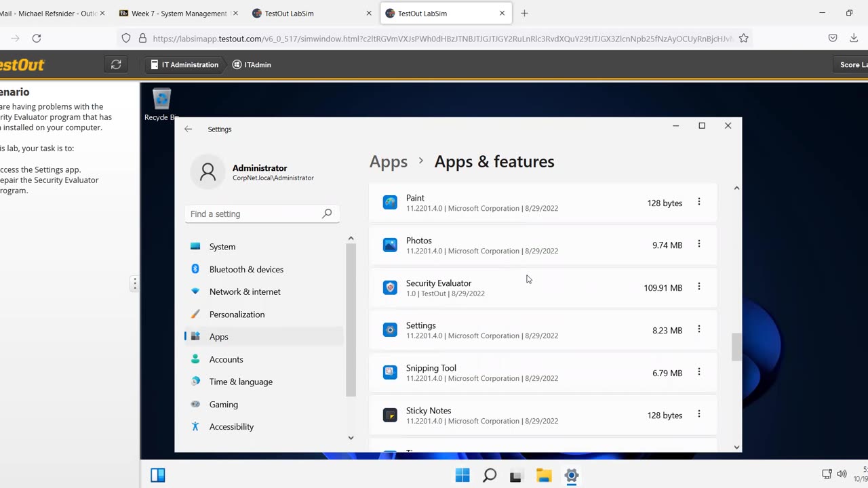Click the Photos app icon
The height and width of the screenshot is (488, 868).
pyautogui.click(x=390, y=245)
